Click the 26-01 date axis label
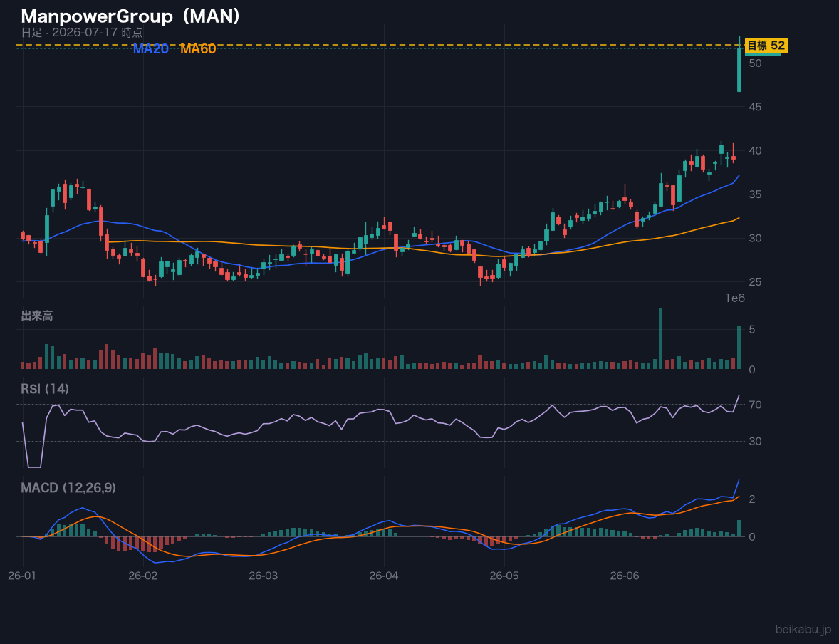 point(22,576)
